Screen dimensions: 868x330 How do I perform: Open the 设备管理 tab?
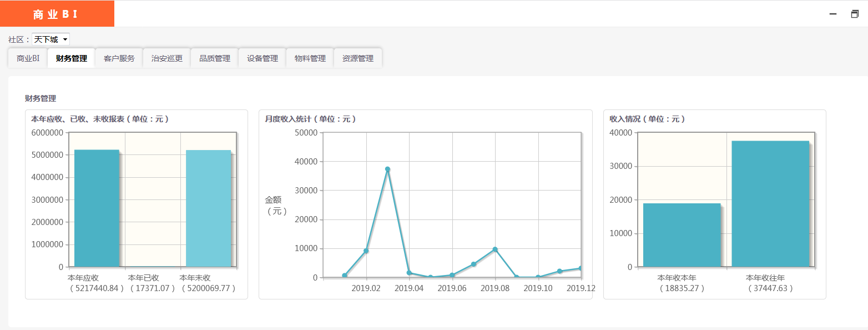coord(263,58)
